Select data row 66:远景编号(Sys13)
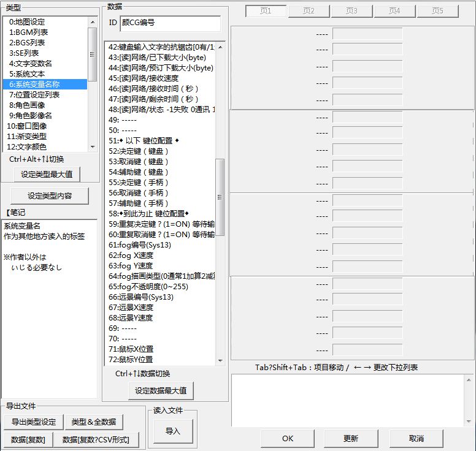 click(160, 297)
